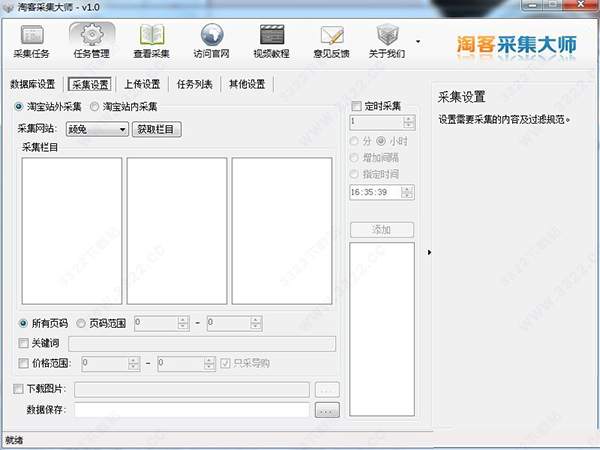Viewport: 600px width, 450px height.
Task: Click the page range end field
Action: pos(229,323)
